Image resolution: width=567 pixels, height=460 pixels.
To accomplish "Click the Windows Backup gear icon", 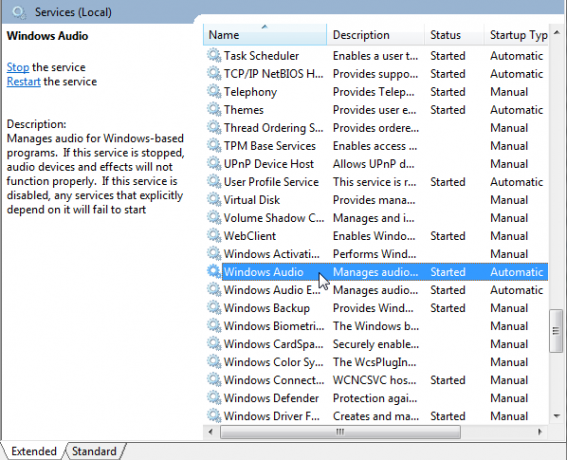I will 214,308.
